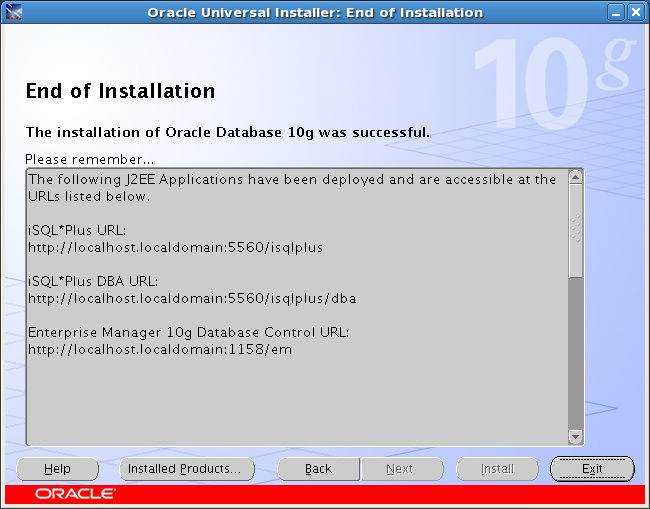Open Installed Products list
Viewport: 650px width, 509px height.
[x=187, y=469]
